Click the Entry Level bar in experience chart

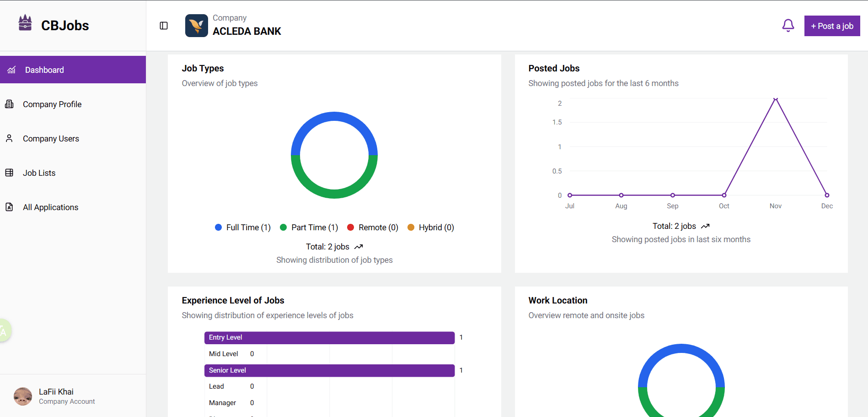coord(329,337)
